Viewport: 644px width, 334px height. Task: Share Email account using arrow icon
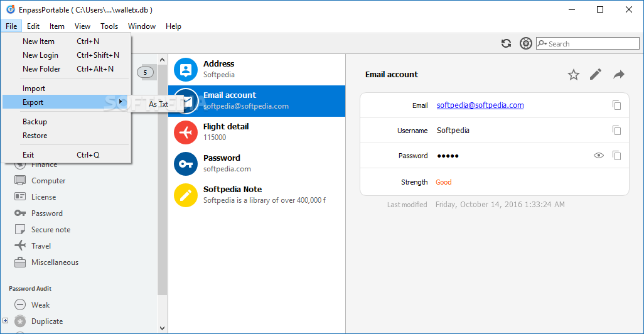(x=618, y=74)
